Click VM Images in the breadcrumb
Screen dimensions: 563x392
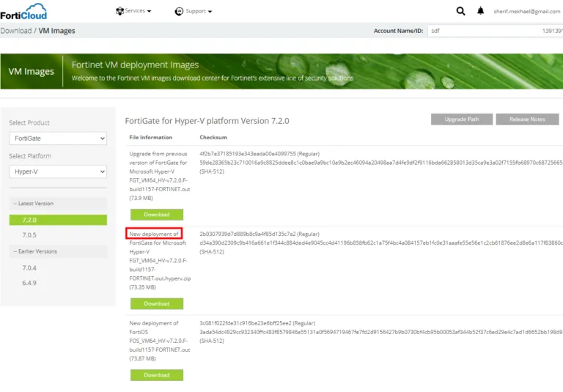click(x=56, y=31)
